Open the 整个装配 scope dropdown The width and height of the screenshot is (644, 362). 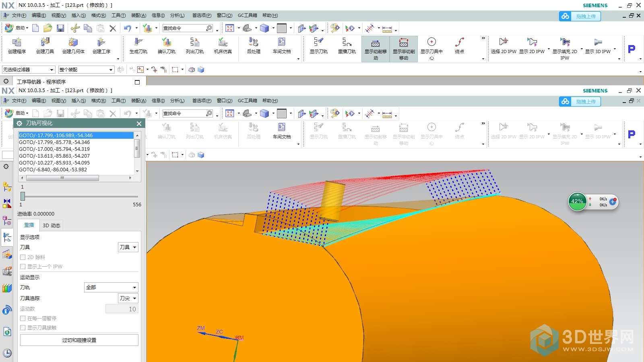click(86, 70)
